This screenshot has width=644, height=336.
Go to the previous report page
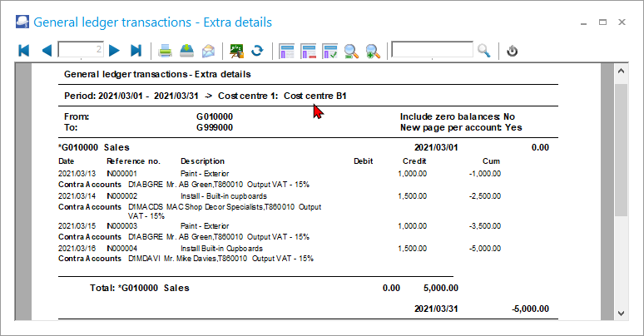pyautogui.click(x=46, y=51)
